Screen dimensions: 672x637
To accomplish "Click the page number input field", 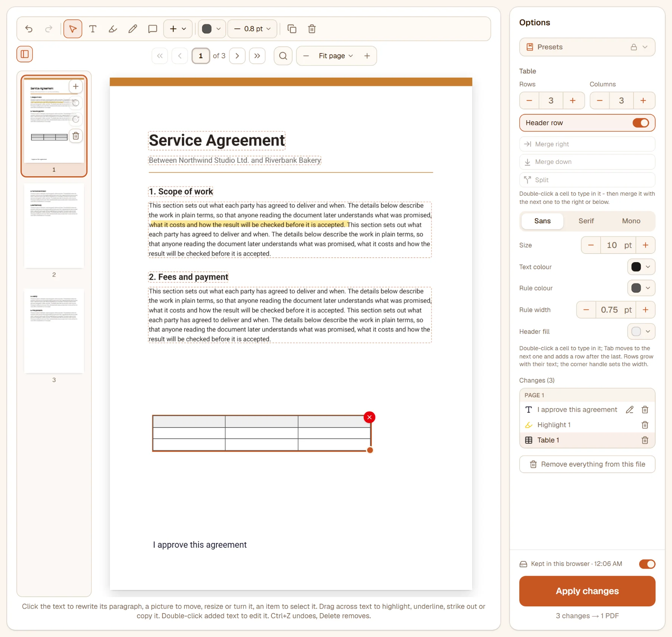I will [x=201, y=56].
